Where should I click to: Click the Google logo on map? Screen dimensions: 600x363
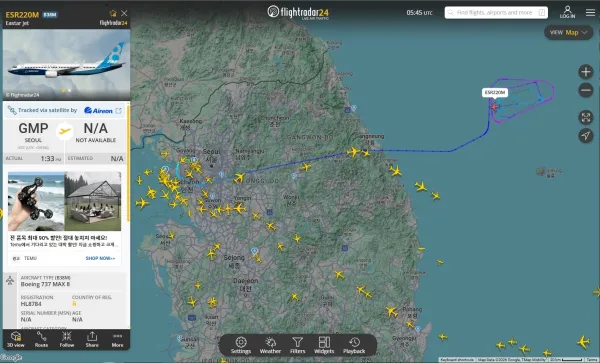pos(11,358)
